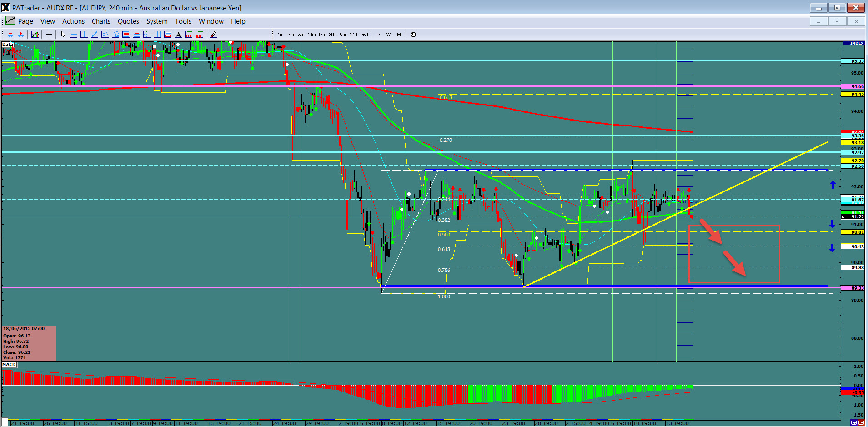Switch to the monthly M timeframe
Viewport: 868px width, 427px height.
(399, 35)
